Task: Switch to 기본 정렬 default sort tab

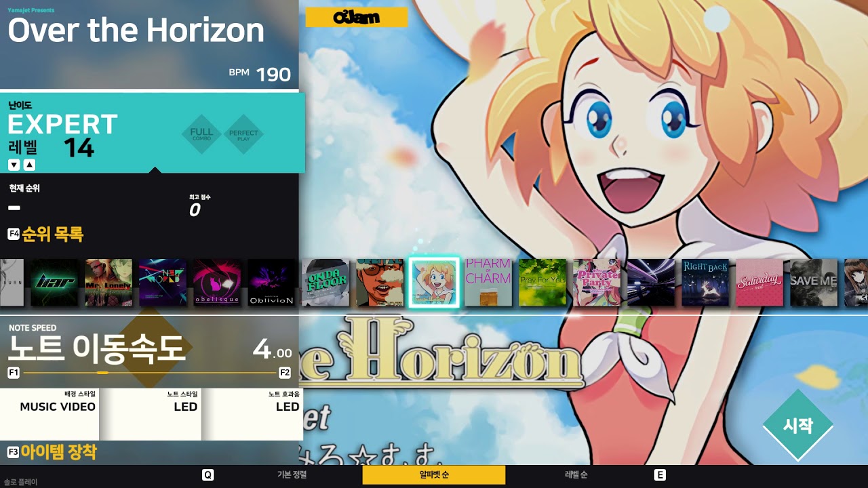Action: coord(292,475)
